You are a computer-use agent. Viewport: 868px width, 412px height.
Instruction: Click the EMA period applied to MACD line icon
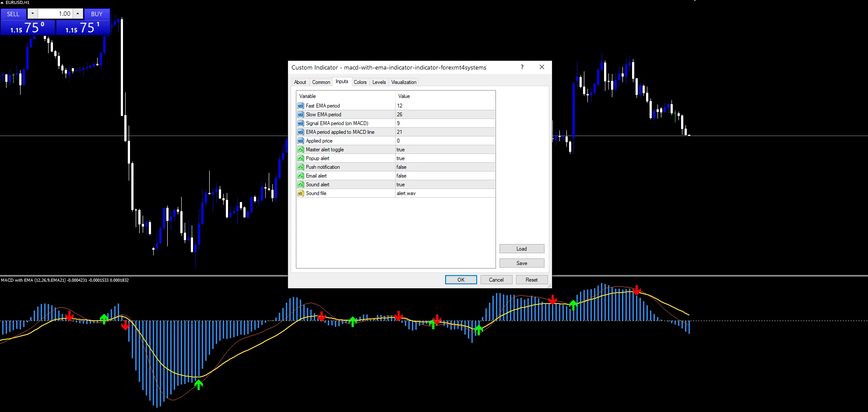point(300,132)
